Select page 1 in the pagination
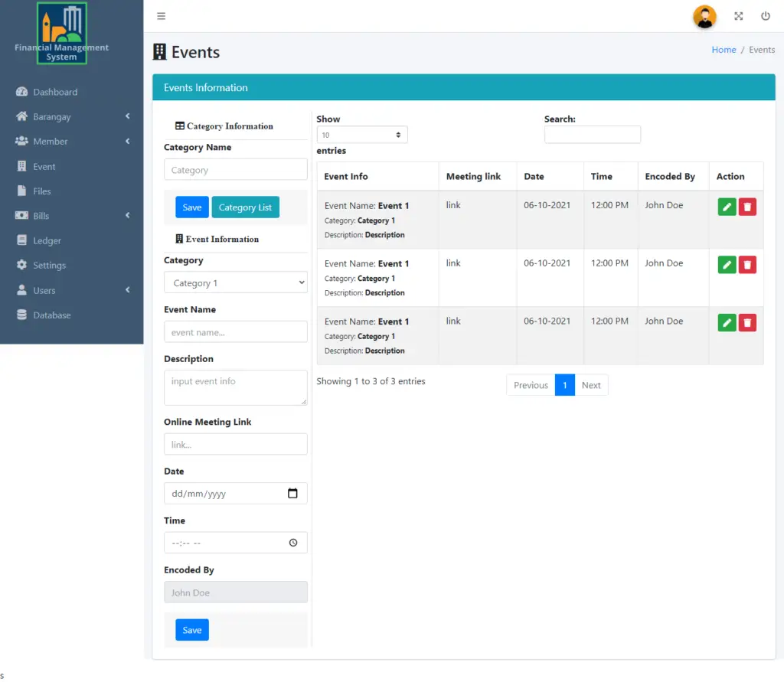Screen dimensions: 784x682 (x=564, y=385)
